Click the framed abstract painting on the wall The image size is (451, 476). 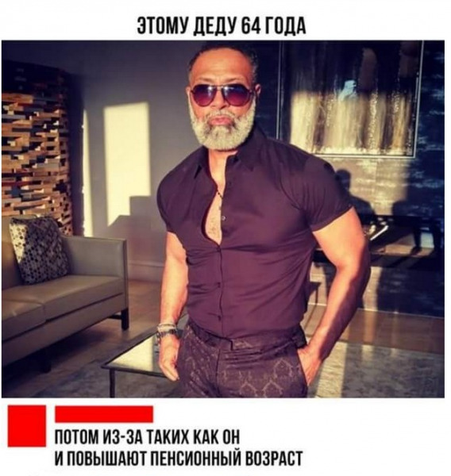pyautogui.click(x=349, y=98)
